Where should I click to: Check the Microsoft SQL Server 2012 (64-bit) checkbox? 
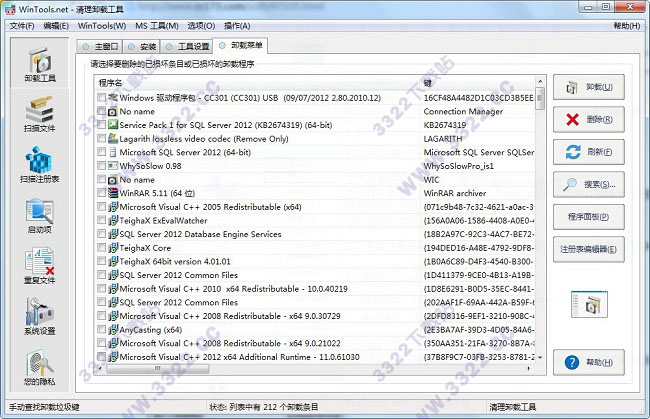[x=102, y=152]
